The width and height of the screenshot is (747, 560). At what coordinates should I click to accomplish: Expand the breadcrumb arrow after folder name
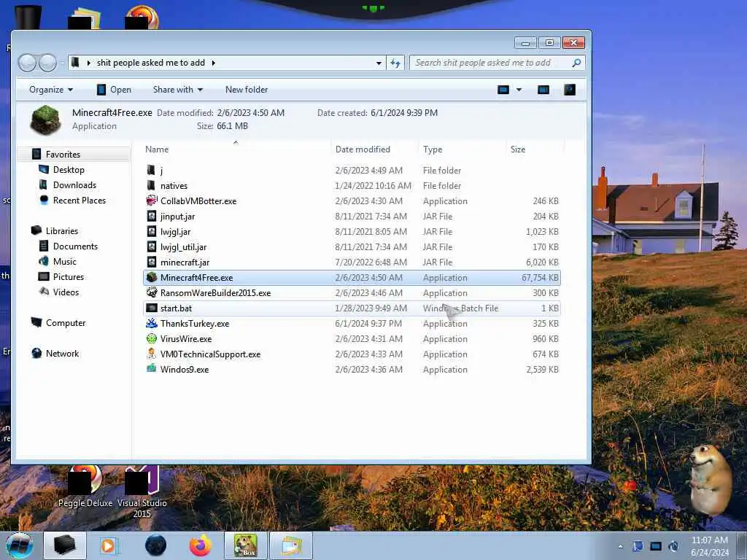[213, 63]
